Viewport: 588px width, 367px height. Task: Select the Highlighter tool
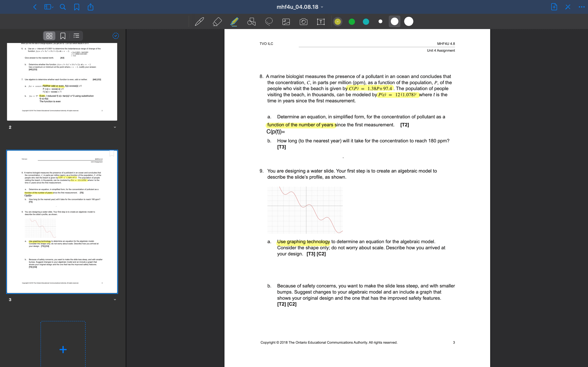(x=234, y=21)
